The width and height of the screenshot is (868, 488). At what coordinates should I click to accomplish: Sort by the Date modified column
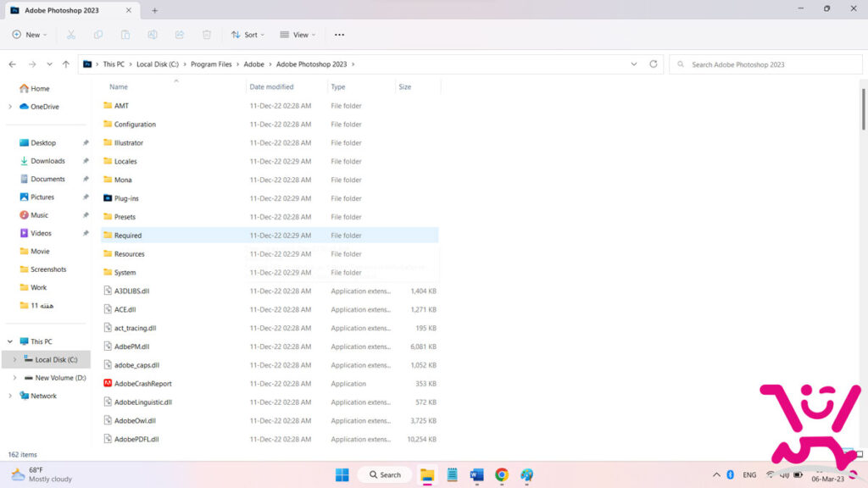(x=271, y=87)
